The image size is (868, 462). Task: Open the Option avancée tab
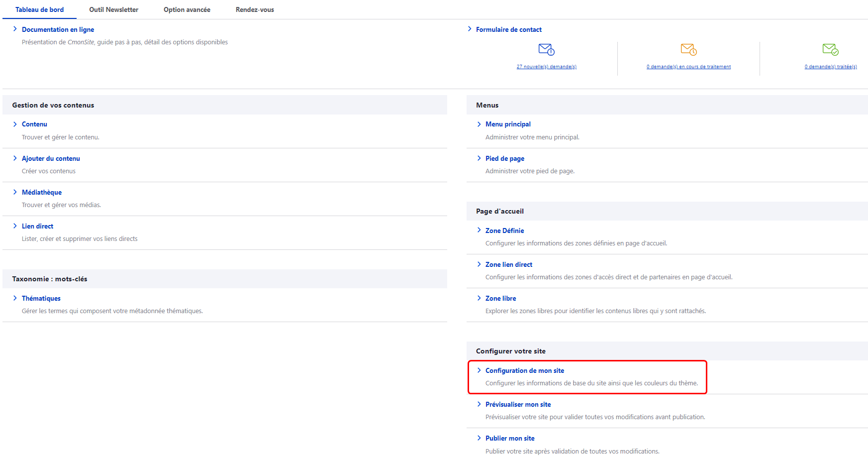[x=187, y=9]
